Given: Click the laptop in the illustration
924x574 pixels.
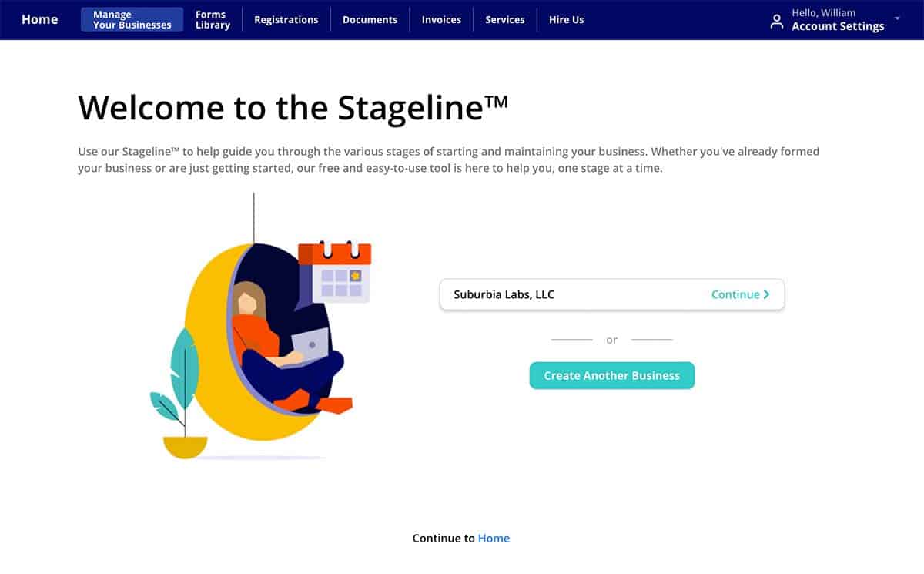Looking at the screenshot, I should (x=308, y=346).
